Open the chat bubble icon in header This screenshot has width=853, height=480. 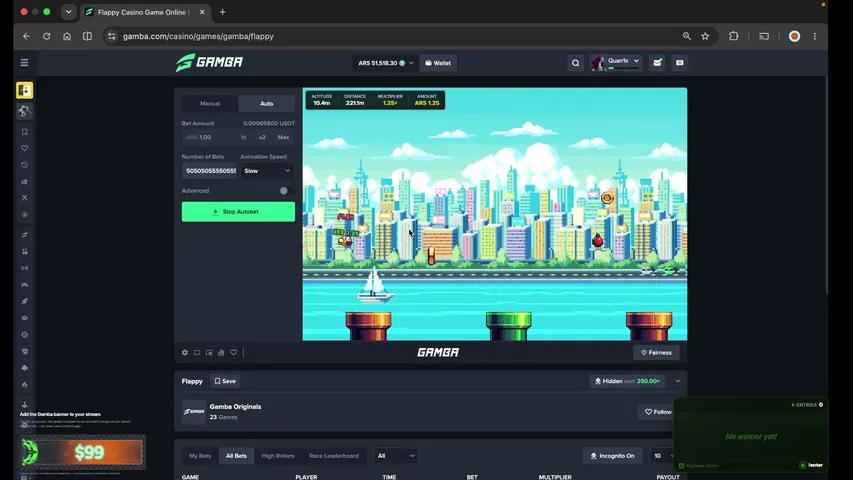[679, 63]
